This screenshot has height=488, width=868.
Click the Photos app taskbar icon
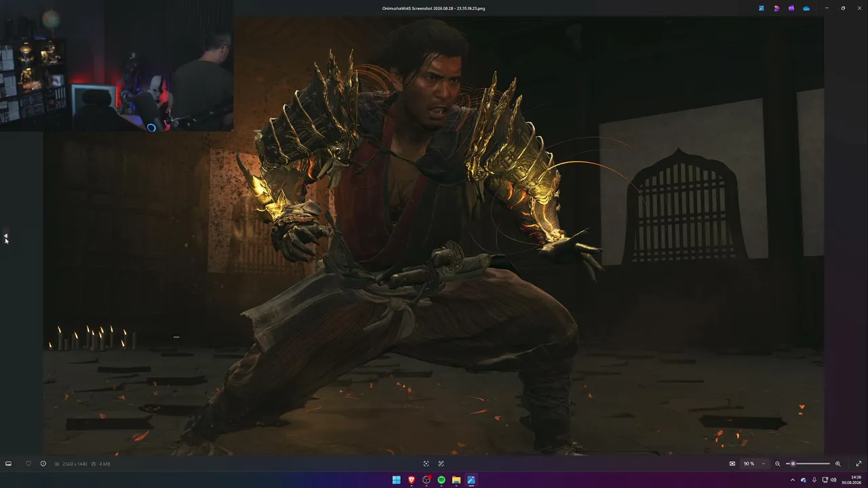coord(471,480)
